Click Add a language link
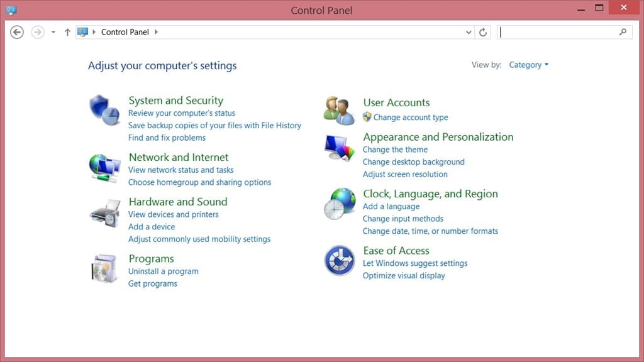The height and width of the screenshot is (362, 644). point(391,206)
